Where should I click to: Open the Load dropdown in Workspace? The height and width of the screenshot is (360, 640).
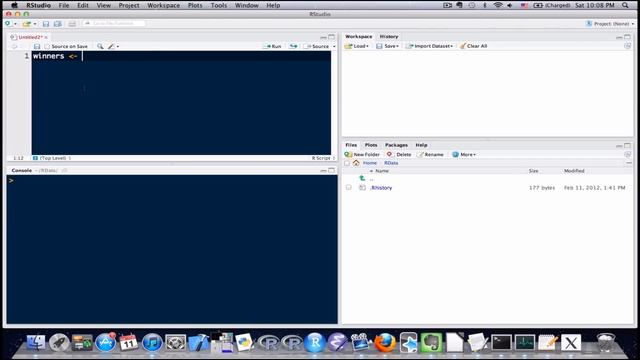click(x=356, y=46)
